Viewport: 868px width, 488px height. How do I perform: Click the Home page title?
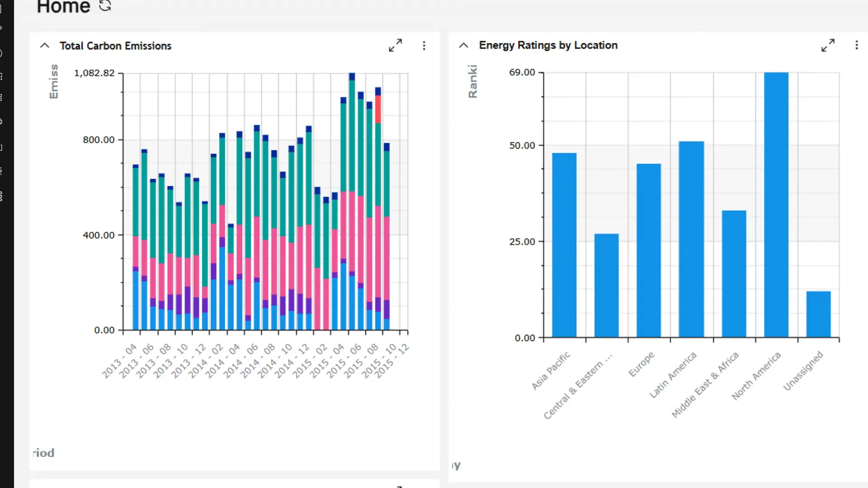(63, 6)
